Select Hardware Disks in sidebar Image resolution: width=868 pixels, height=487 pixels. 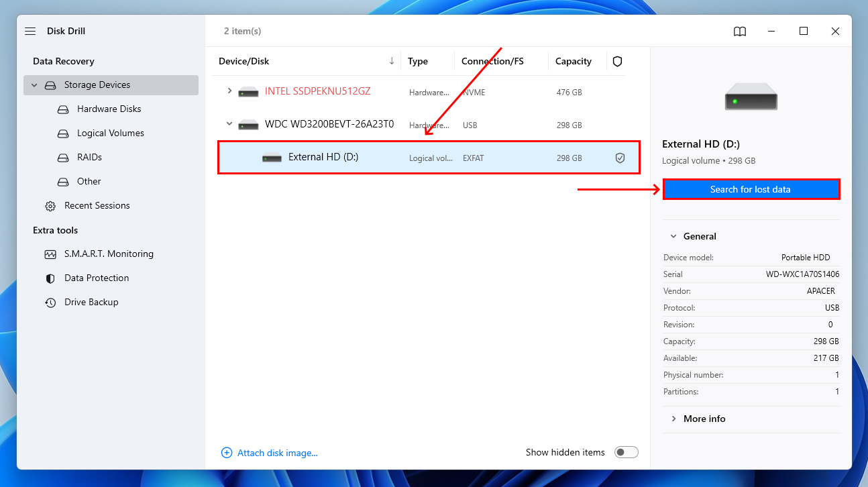109,109
